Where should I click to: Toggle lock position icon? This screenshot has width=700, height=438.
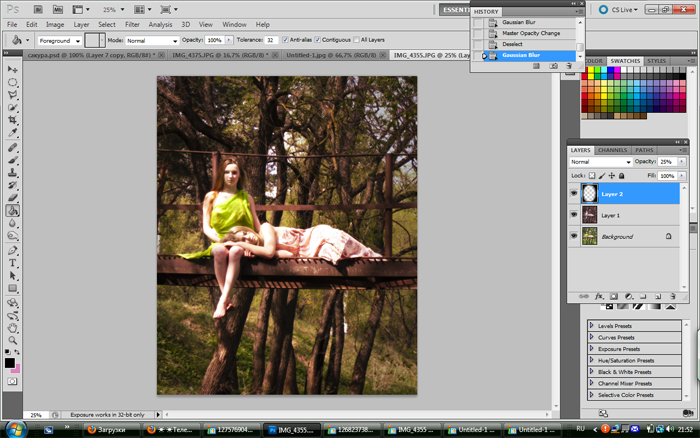pos(612,175)
